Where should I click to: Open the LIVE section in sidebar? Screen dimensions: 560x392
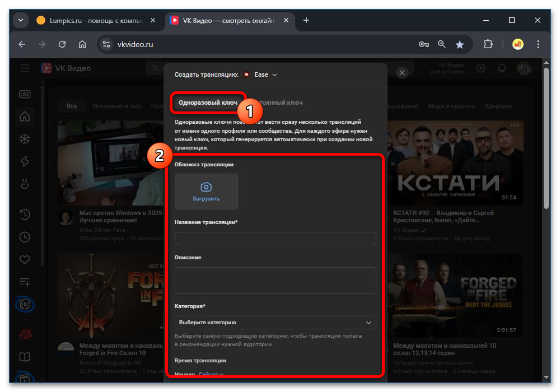click(25, 94)
